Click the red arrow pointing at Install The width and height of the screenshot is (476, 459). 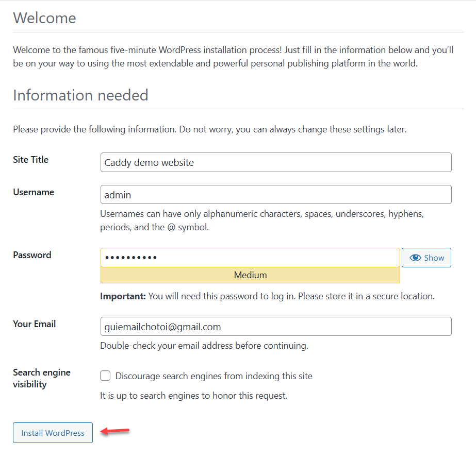115,431
